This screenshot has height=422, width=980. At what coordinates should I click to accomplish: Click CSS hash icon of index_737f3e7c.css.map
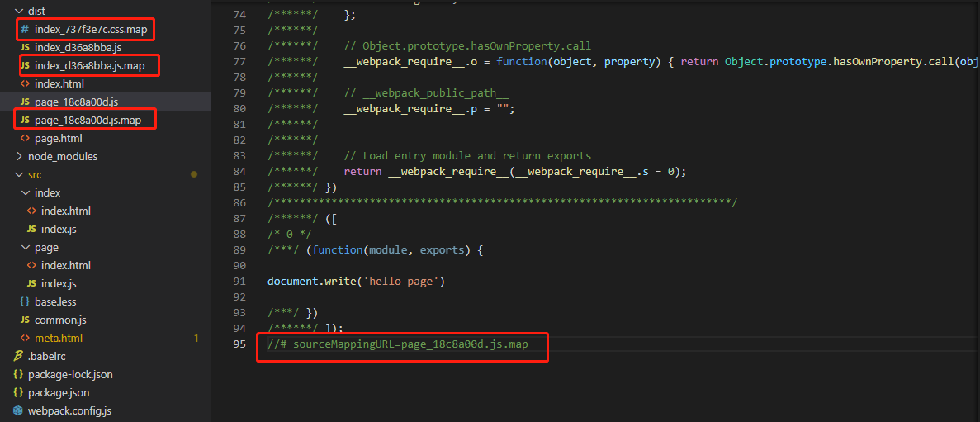click(25, 30)
